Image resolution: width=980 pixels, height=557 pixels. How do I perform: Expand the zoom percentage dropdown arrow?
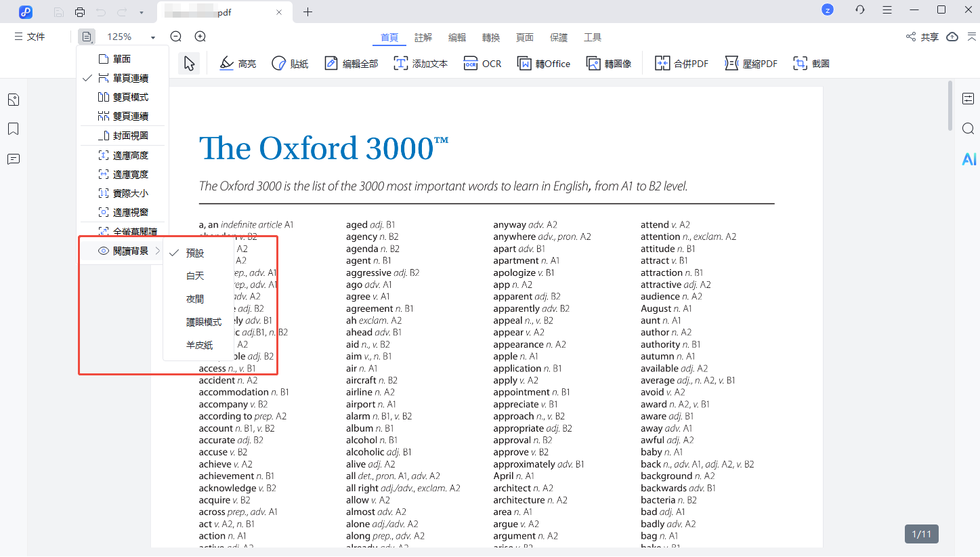(x=153, y=37)
